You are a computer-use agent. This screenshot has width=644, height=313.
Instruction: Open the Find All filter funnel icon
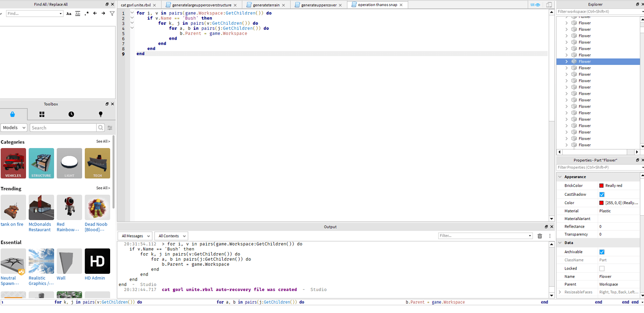[x=112, y=14]
